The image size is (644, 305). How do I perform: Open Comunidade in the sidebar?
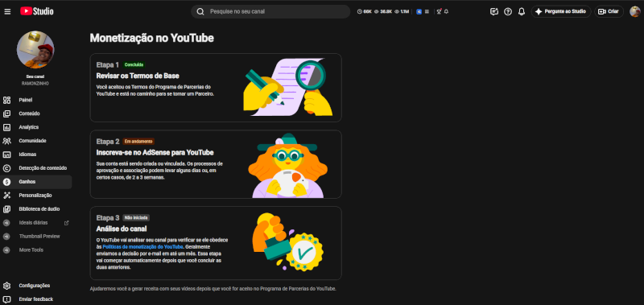36,141
